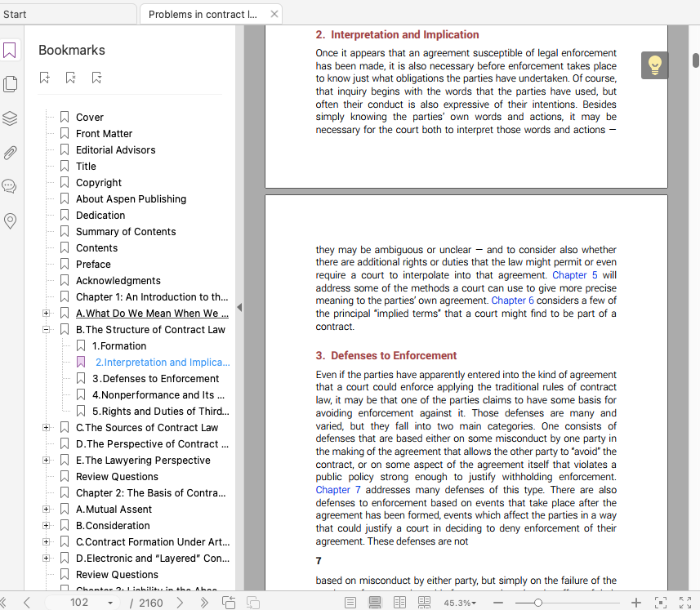Open the 'Front Matter' bookmark

pos(104,134)
